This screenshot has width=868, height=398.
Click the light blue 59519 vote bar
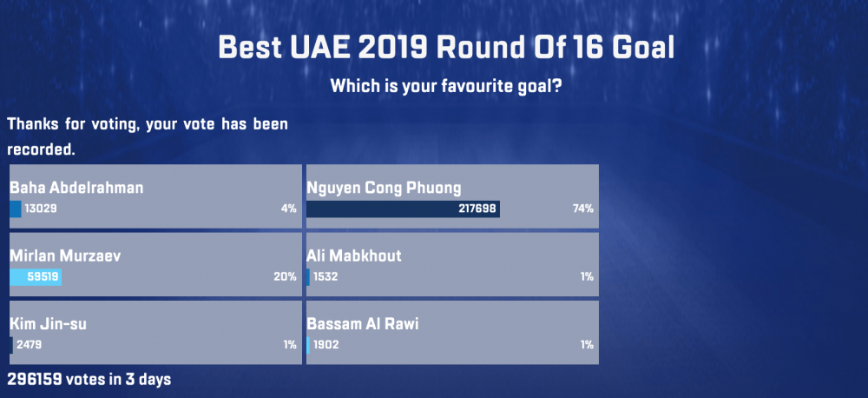coord(36,277)
